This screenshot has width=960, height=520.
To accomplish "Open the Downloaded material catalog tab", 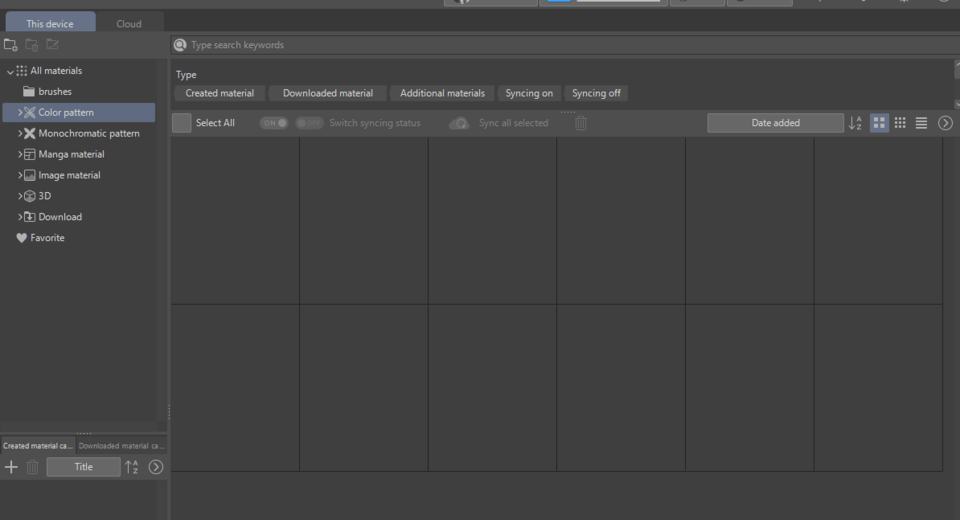I will pos(121,446).
